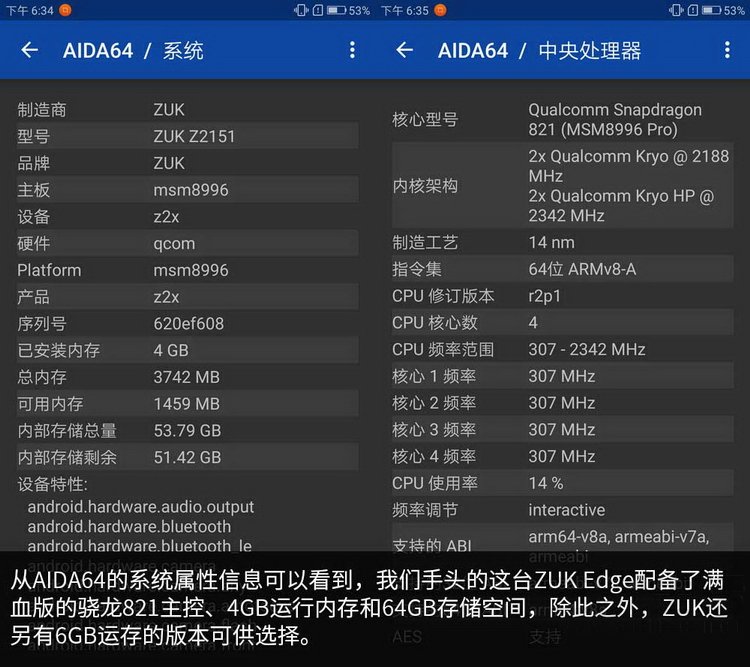The height and width of the screenshot is (667, 750).
Task: Select the CPU 频率范围 row
Action: click(x=562, y=350)
